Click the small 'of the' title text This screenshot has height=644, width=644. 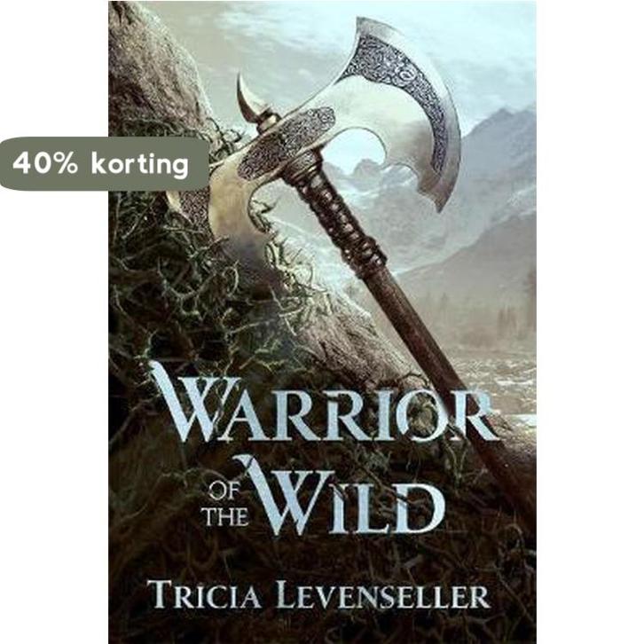227,506
